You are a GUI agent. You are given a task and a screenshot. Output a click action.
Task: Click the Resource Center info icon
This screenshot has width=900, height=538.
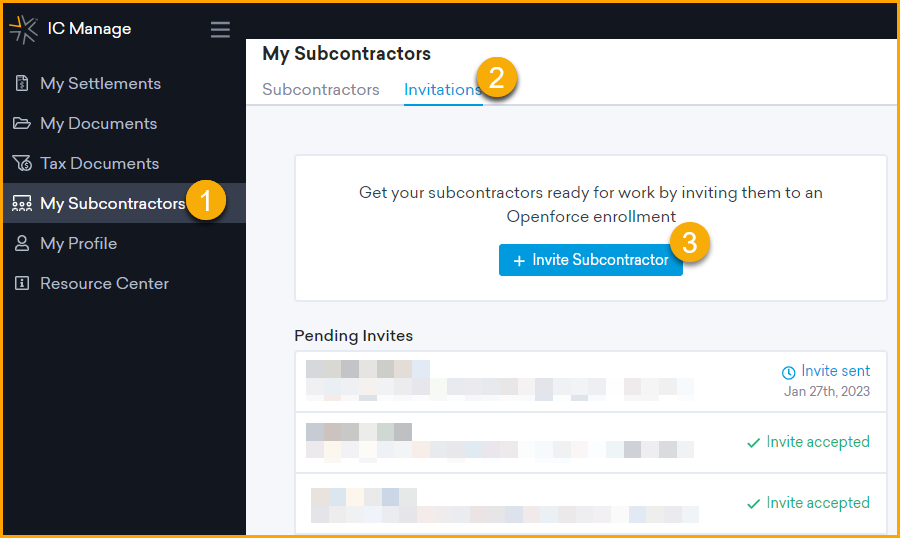click(x=22, y=283)
